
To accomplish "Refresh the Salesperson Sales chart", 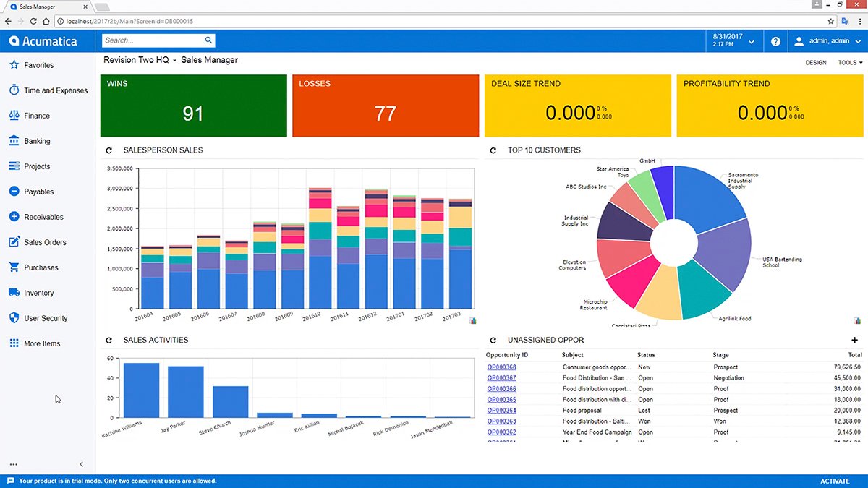I will (x=109, y=150).
